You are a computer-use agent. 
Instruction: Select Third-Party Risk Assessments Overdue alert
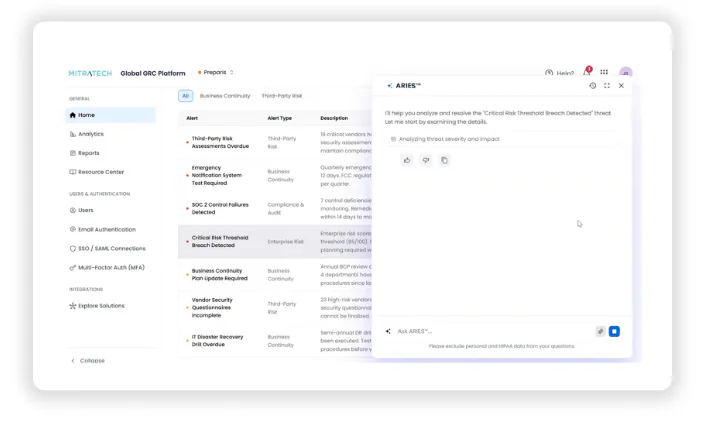pyautogui.click(x=220, y=142)
